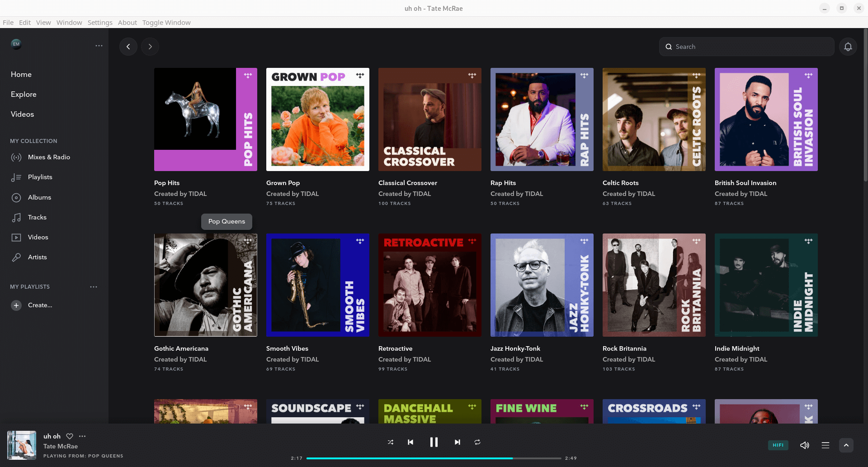This screenshot has height=467, width=868.
Task: Open the Edit menu
Action: (25, 23)
